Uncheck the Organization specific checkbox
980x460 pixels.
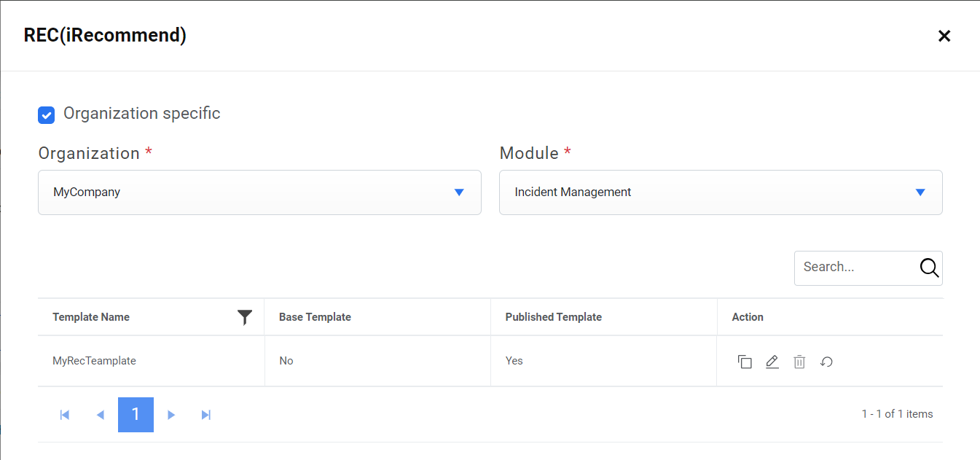click(x=47, y=114)
